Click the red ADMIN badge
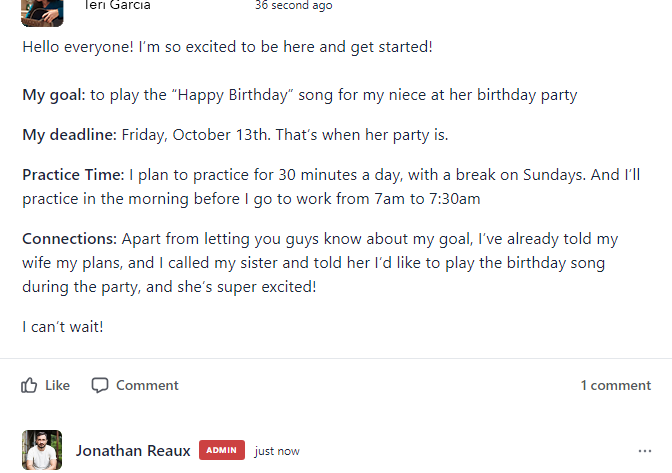 tap(222, 450)
